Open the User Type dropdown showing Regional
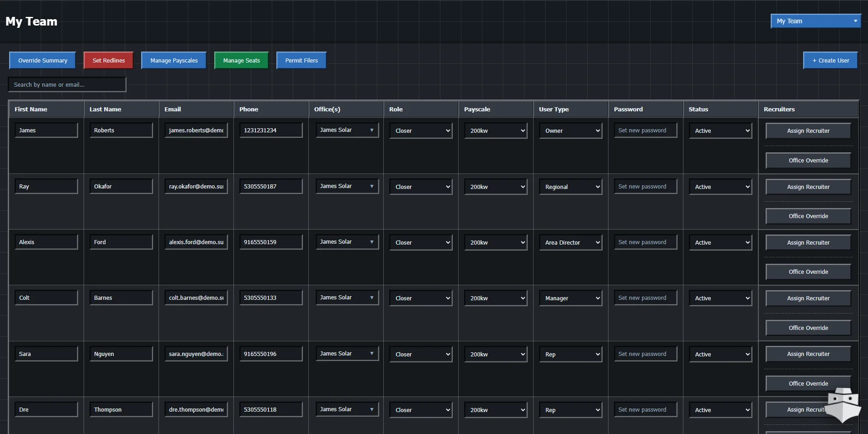The width and height of the screenshot is (868, 434). [x=571, y=187]
